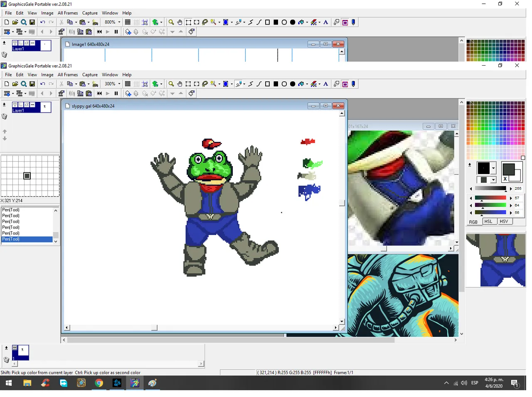Select the Flood Fill bucket tool in front window

tap(301, 84)
